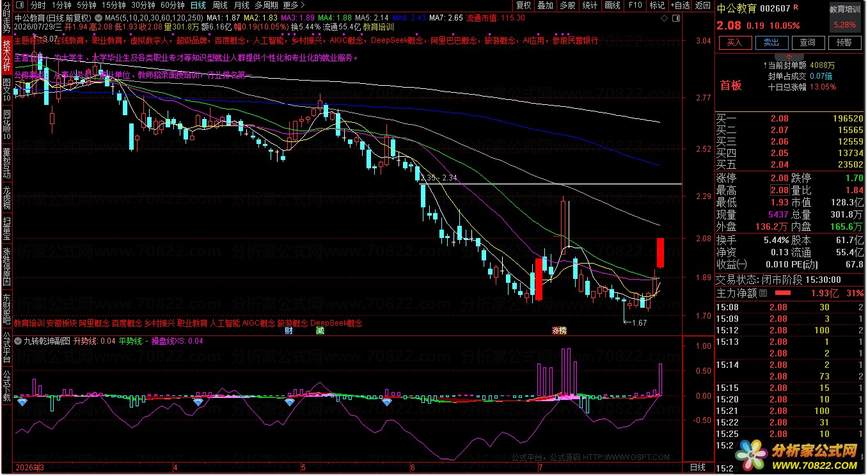This screenshot has height=476, width=868.
Task: Click the 叠加 overlay button
Action: click(545, 5)
